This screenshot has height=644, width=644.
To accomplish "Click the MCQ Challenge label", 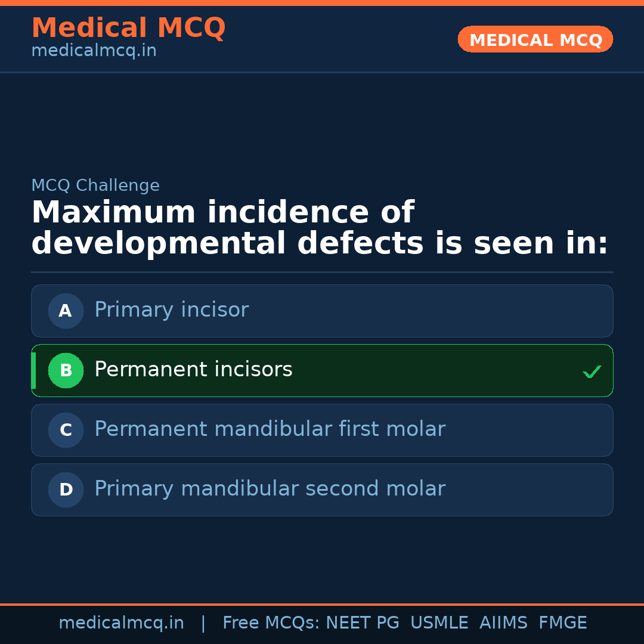I will (x=95, y=186).
